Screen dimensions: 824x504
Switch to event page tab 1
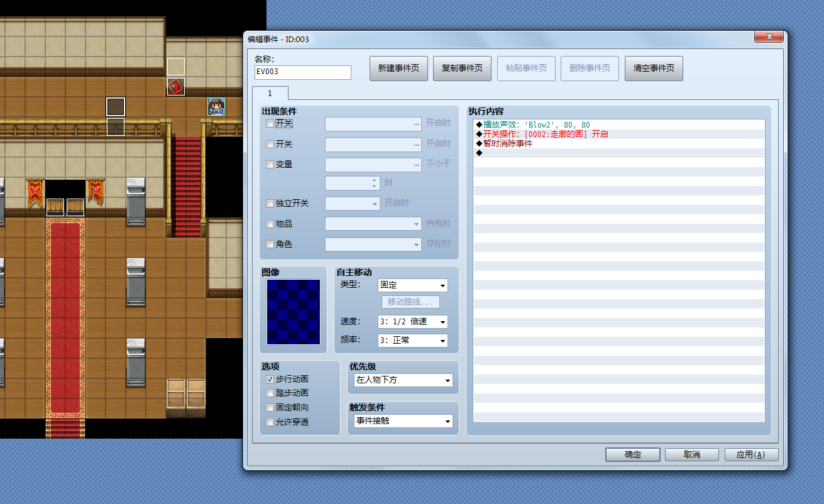click(270, 93)
